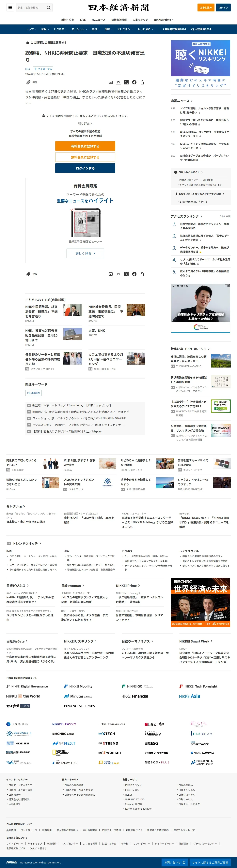237x868 pixels.
Task: Open the NIKKEI Asia logo link
Action: (x=189, y=696)
